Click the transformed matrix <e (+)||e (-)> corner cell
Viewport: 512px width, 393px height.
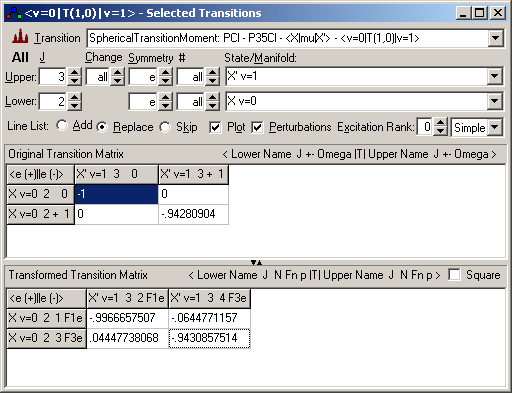click(46, 298)
